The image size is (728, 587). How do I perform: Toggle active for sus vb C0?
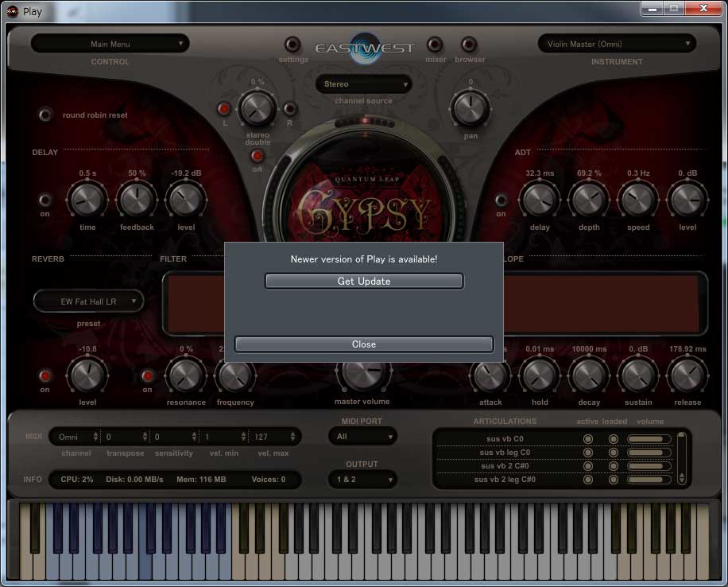(x=588, y=439)
